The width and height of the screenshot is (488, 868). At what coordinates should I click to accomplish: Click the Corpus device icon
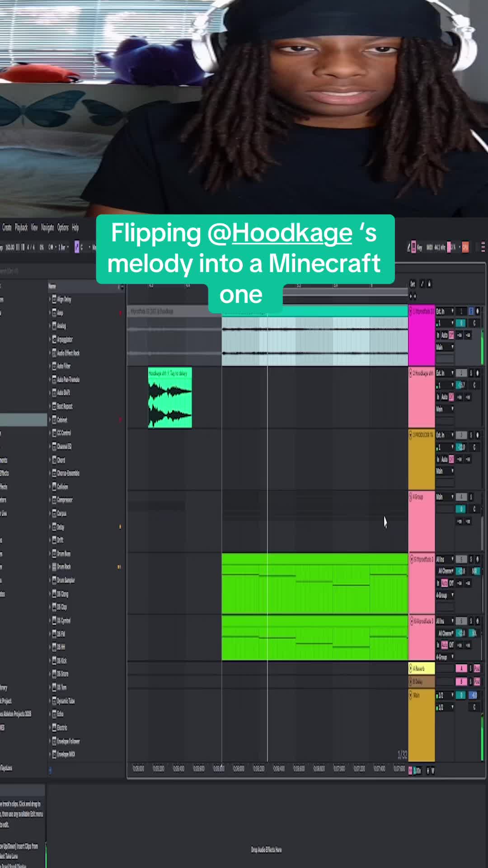pyautogui.click(x=54, y=514)
